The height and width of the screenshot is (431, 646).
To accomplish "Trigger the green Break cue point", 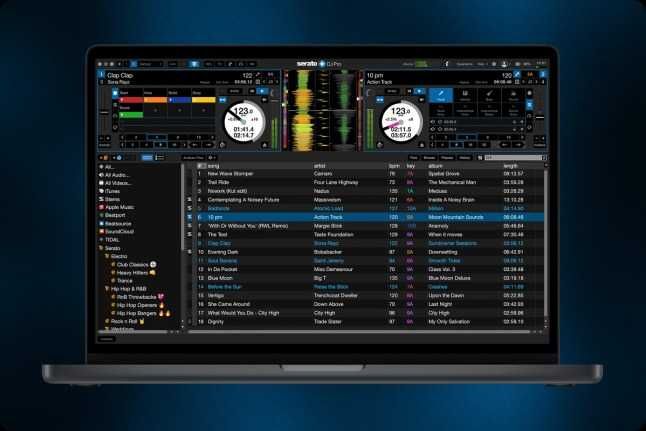I will click(x=131, y=115).
